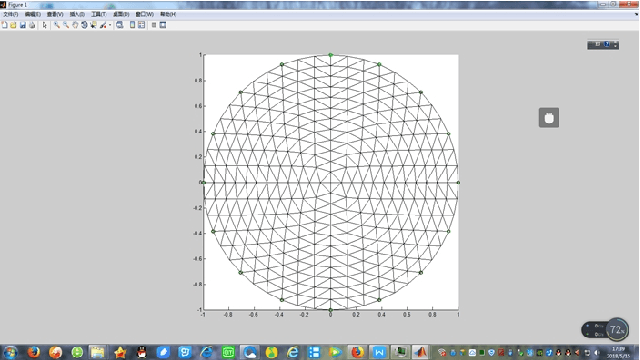Select the Brush data tool

(103, 25)
